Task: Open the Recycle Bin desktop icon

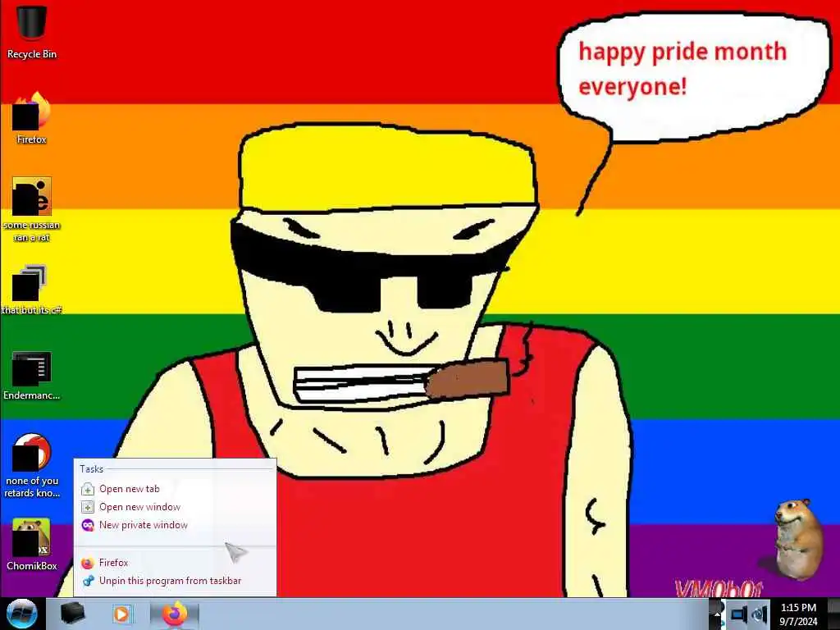Action: [x=32, y=30]
